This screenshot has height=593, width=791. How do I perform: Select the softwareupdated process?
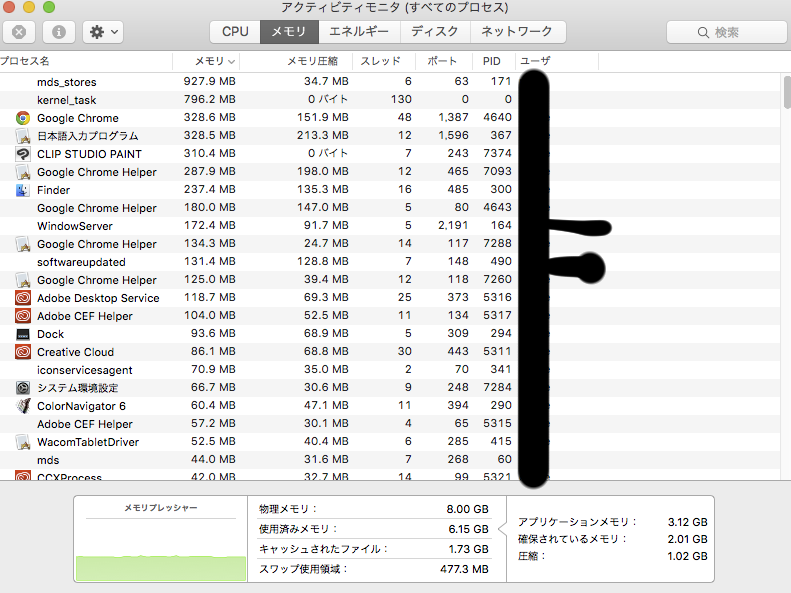click(81, 262)
